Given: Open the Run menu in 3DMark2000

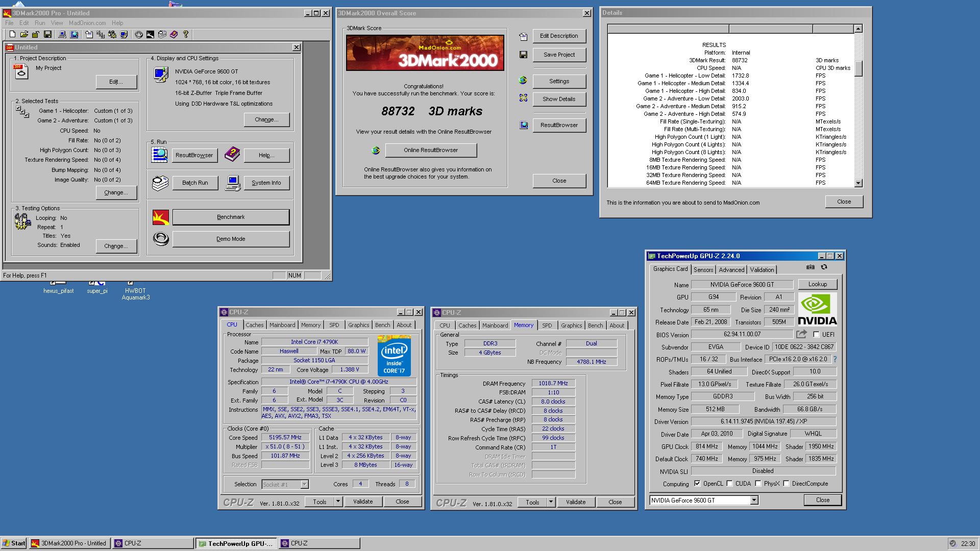Looking at the screenshot, I should tap(40, 23).
